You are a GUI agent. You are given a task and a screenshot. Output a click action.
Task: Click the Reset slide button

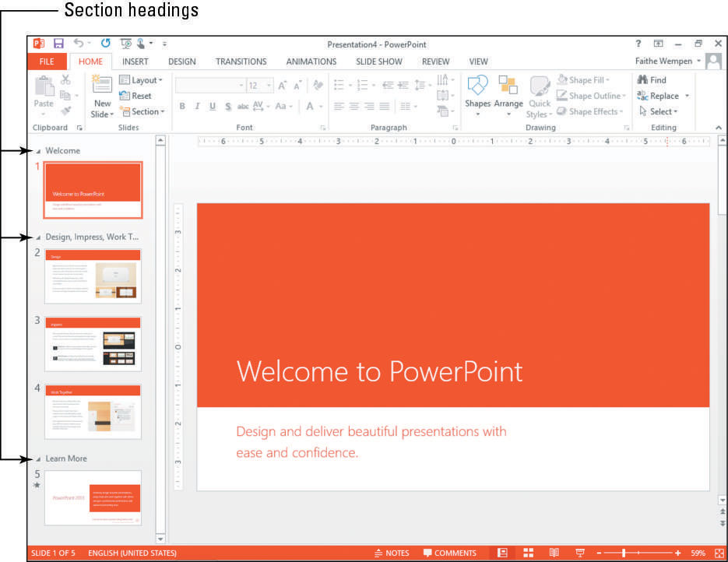(135, 96)
